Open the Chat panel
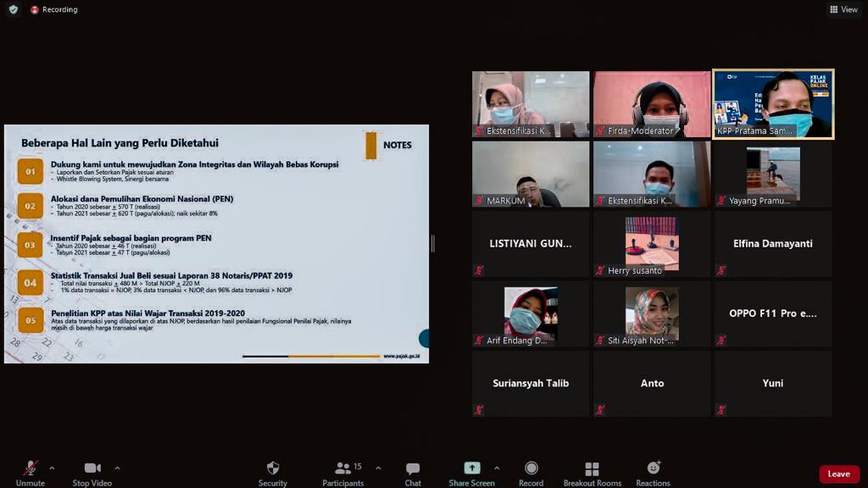 [413, 469]
